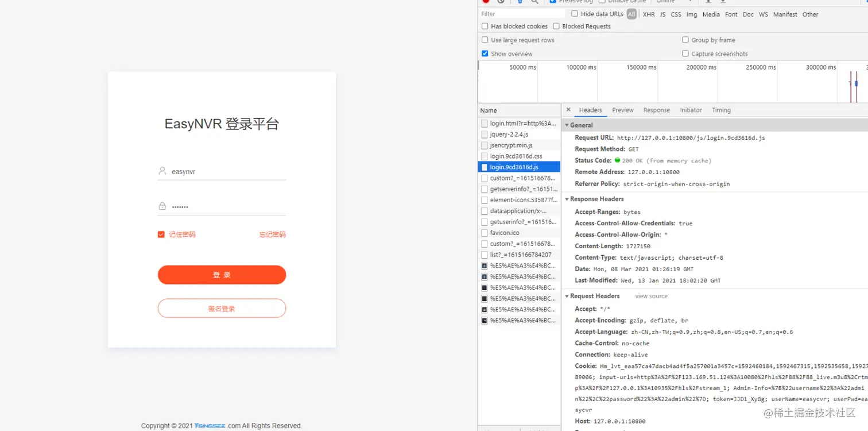
Task: Check the Blocked Requests checkbox
Action: click(556, 26)
